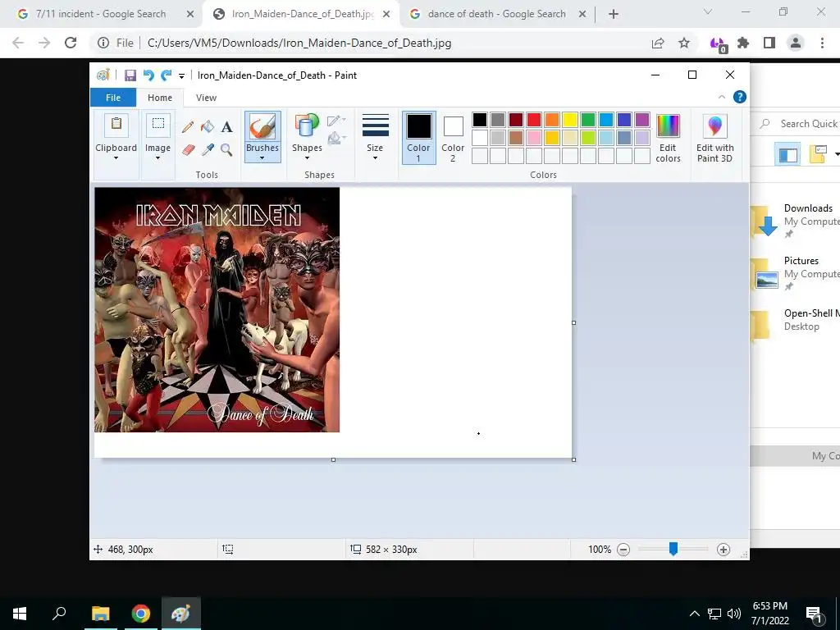Reload the page in Chrome
The width and height of the screenshot is (840, 630).
tap(71, 43)
